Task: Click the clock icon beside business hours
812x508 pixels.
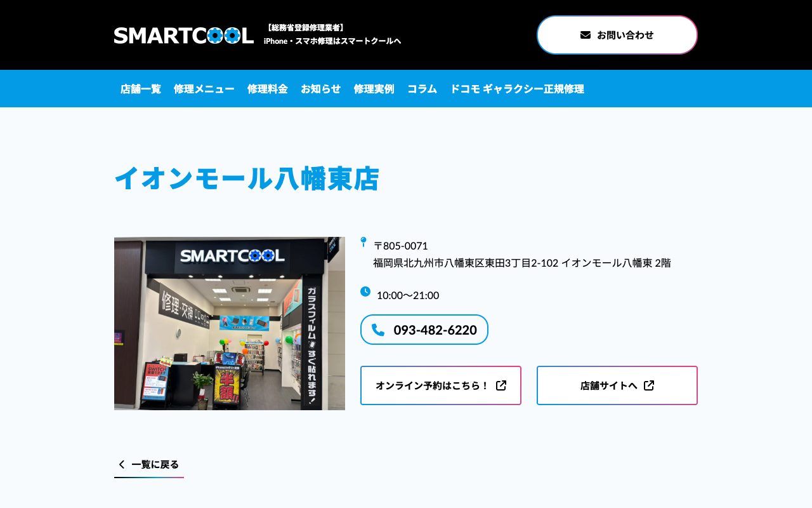Action: pos(365,291)
